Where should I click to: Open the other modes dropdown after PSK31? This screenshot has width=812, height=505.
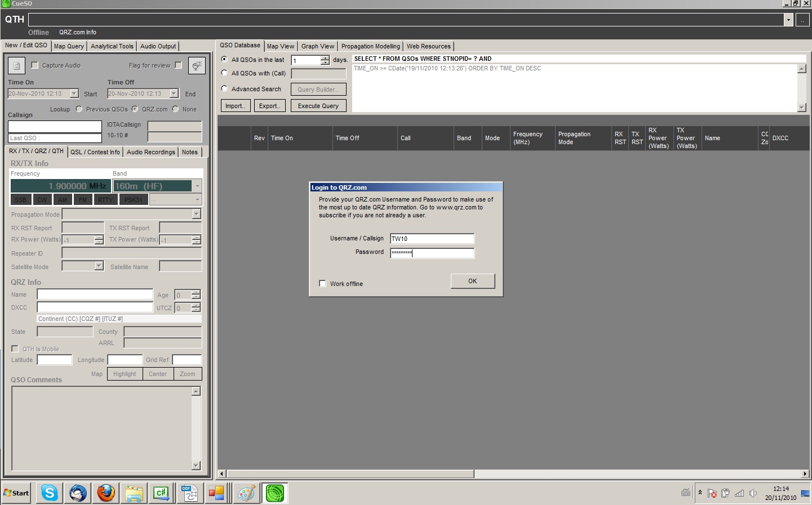[197, 199]
